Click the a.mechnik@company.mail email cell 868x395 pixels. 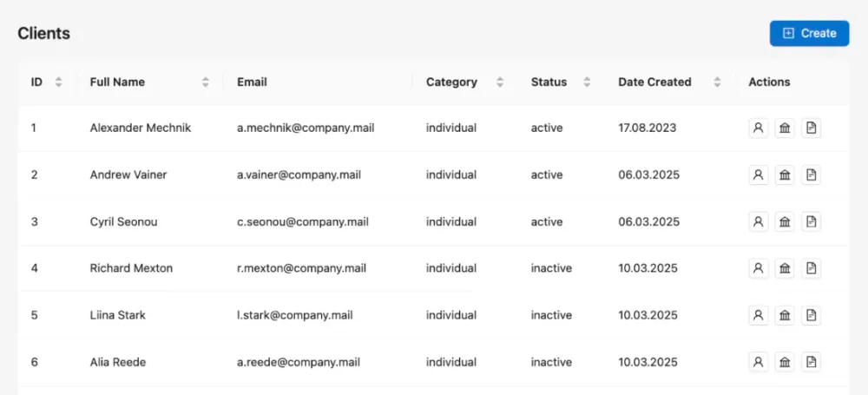coord(299,128)
